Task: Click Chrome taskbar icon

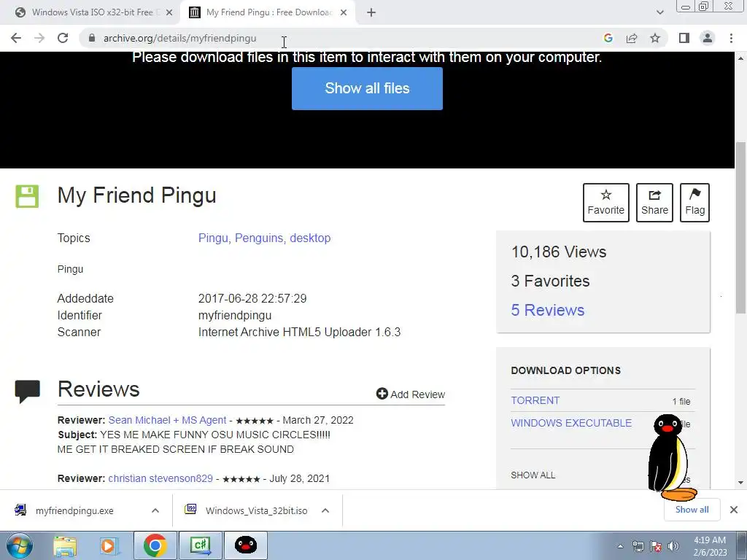Action: tap(155, 545)
